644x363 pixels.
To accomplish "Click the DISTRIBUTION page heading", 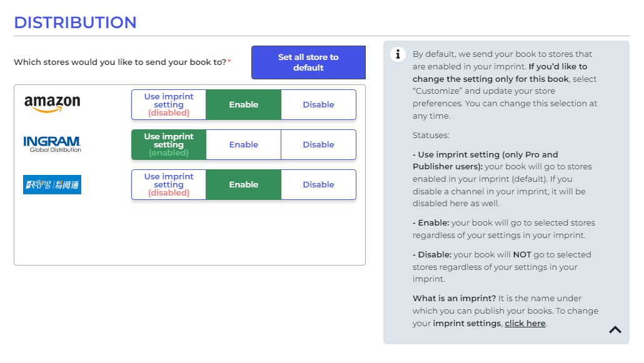I will tap(75, 22).
